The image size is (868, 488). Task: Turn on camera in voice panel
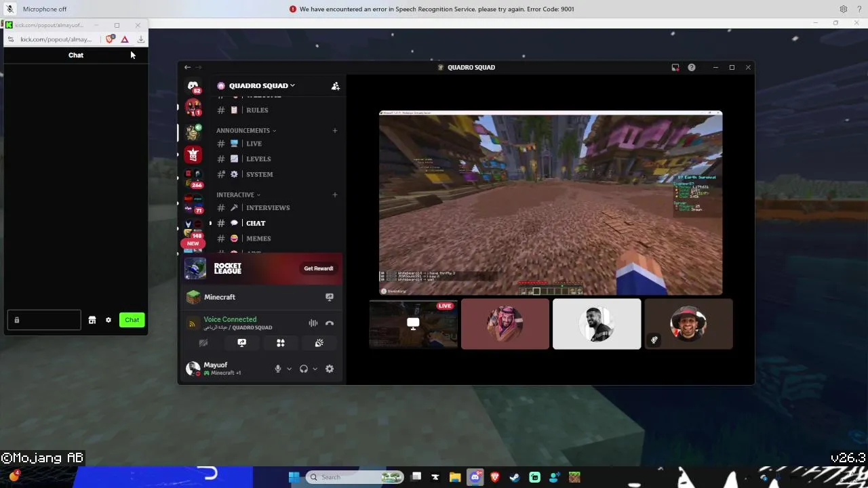click(203, 343)
